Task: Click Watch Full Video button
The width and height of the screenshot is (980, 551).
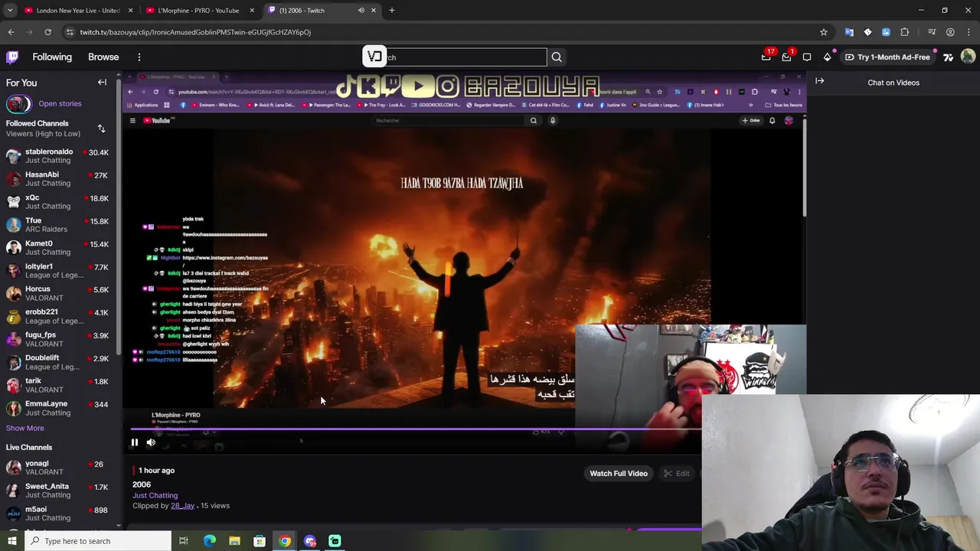Action: 619,474
